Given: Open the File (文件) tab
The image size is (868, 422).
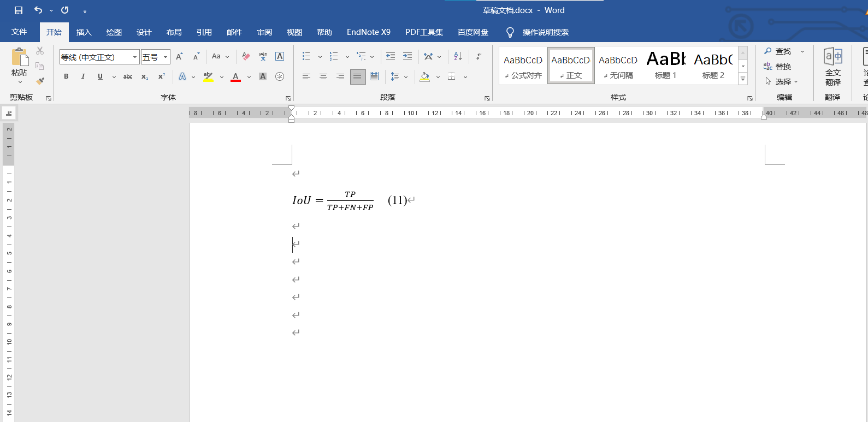Looking at the screenshot, I should point(19,32).
